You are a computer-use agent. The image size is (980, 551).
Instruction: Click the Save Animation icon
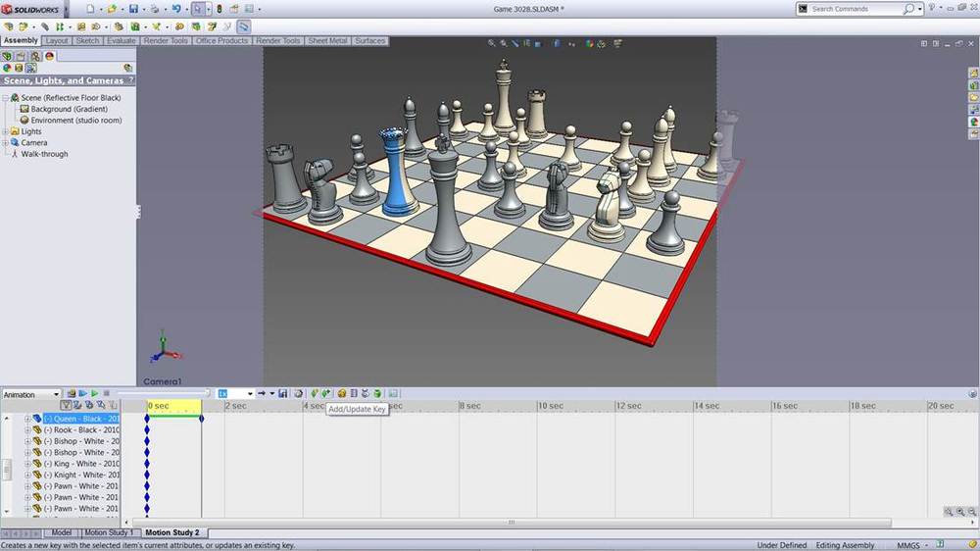(x=282, y=393)
